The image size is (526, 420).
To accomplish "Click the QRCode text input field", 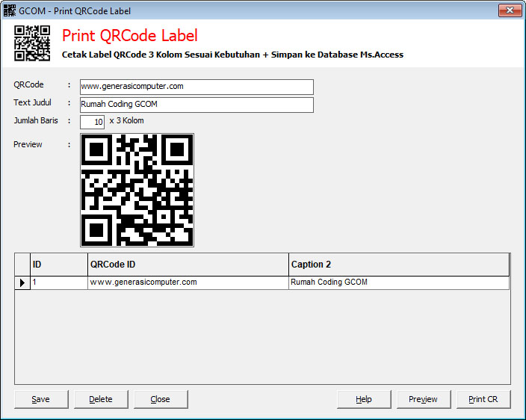I will (197, 87).
